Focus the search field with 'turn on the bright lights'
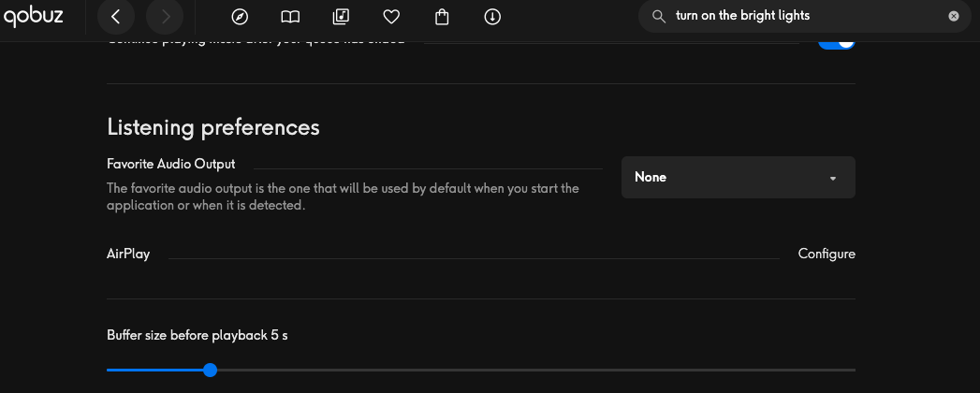980x393 pixels. pyautogui.click(x=805, y=16)
